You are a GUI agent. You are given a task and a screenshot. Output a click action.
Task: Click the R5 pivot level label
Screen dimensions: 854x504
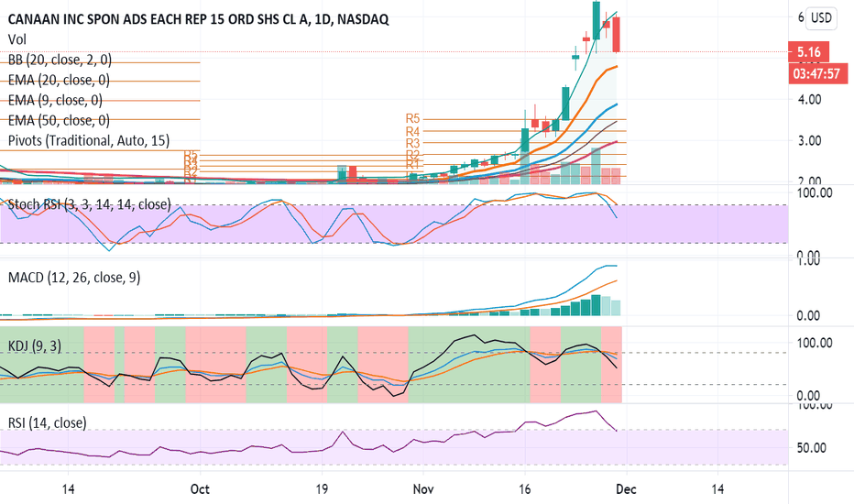click(412, 119)
